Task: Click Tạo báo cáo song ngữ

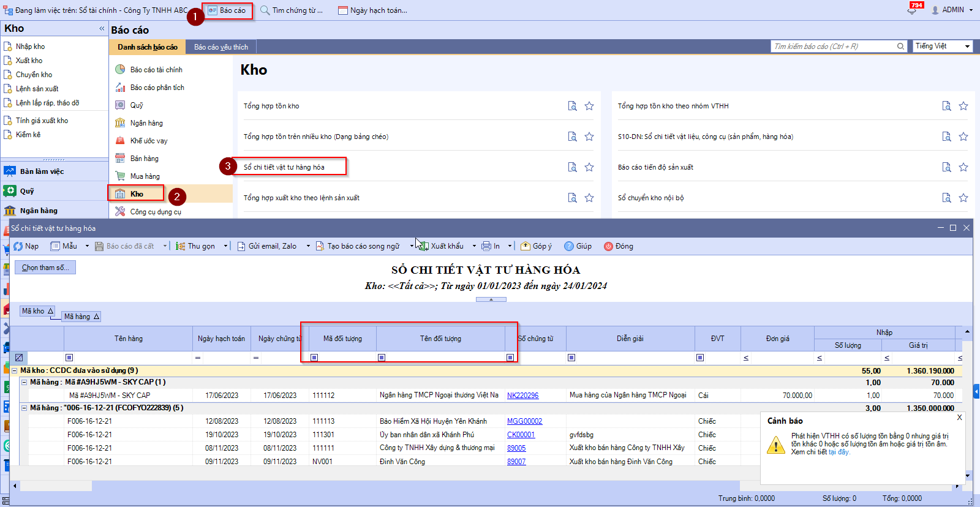Action: pyautogui.click(x=358, y=246)
